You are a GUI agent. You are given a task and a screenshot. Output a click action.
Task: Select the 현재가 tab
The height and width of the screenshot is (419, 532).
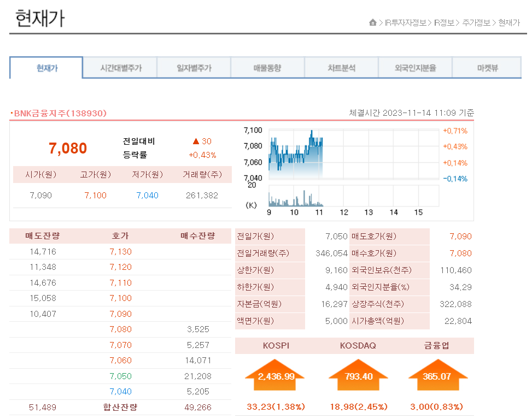[46, 68]
